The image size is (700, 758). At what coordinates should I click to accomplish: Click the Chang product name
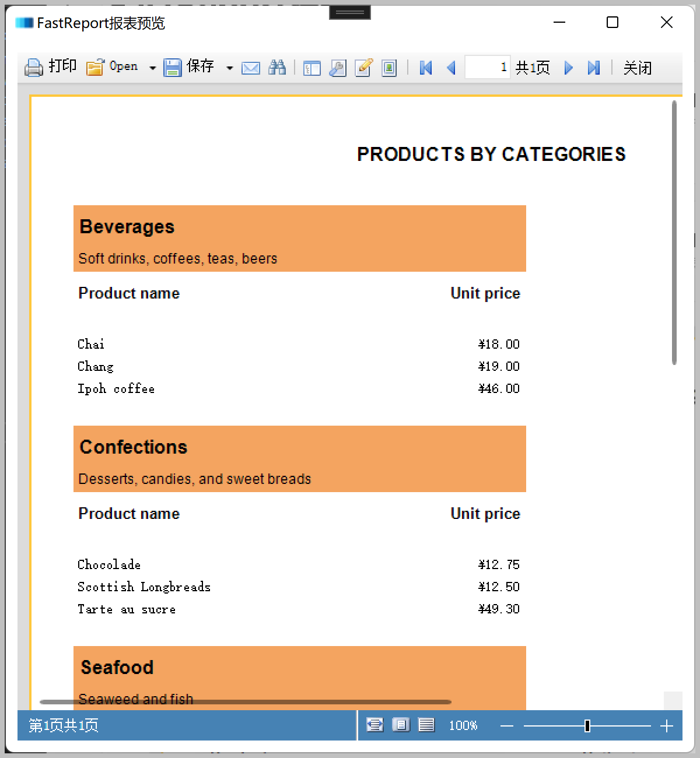tap(96, 366)
